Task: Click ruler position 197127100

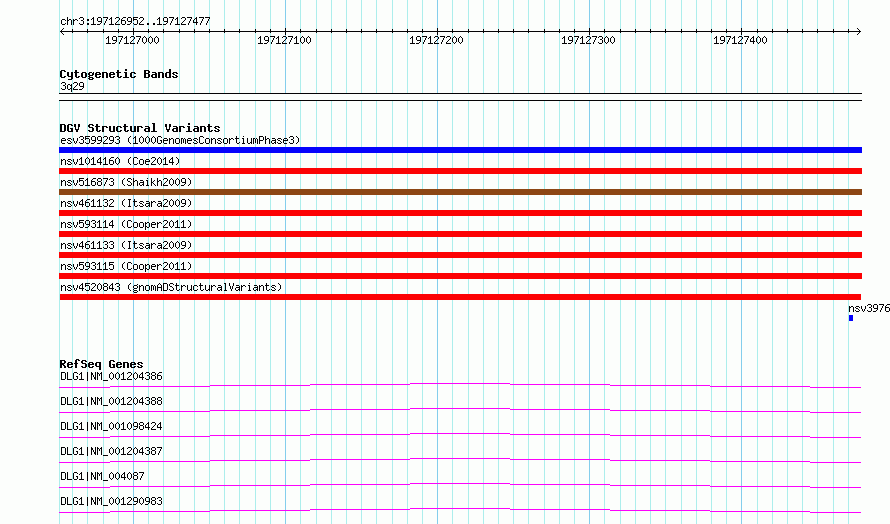Action: click(284, 40)
